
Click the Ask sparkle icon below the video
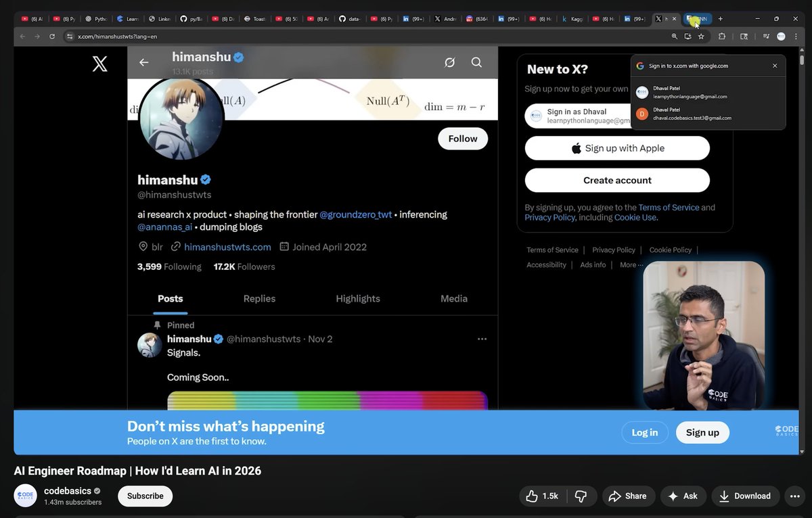click(673, 496)
